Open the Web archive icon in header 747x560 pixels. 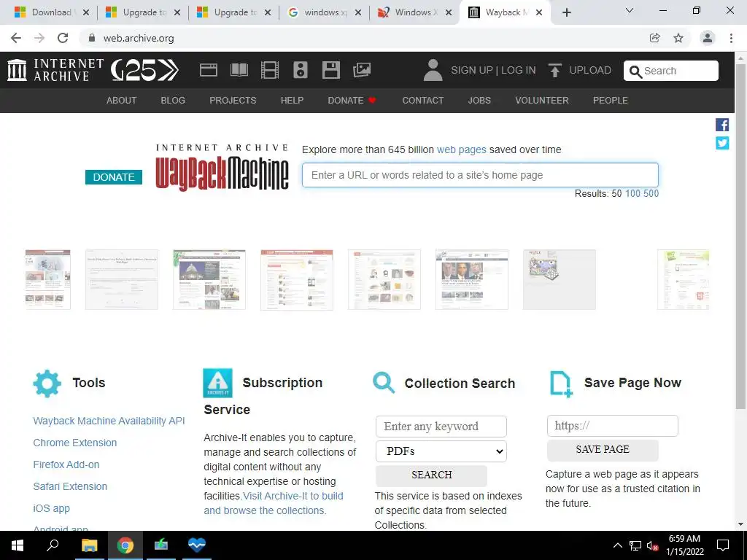(x=208, y=70)
